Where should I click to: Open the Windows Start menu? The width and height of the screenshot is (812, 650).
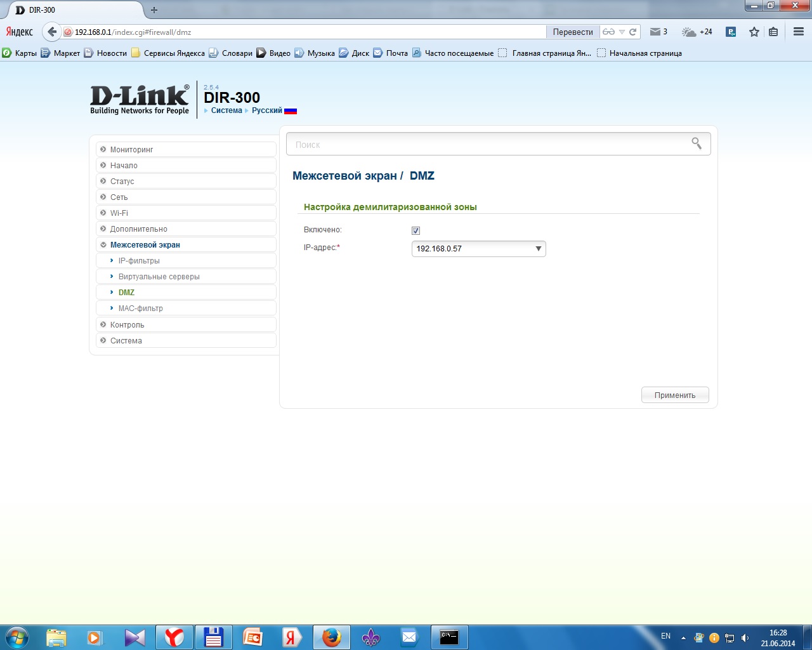point(16,637)
